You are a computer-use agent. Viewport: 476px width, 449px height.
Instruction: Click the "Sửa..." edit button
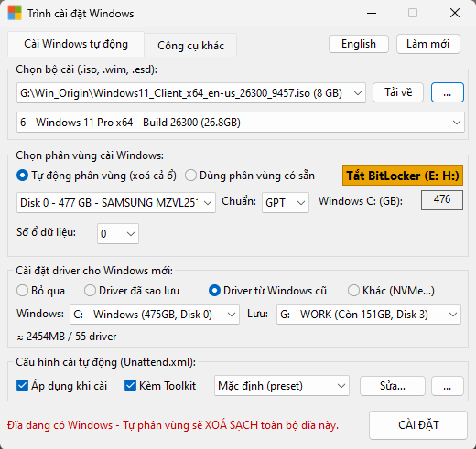(393, 386)
